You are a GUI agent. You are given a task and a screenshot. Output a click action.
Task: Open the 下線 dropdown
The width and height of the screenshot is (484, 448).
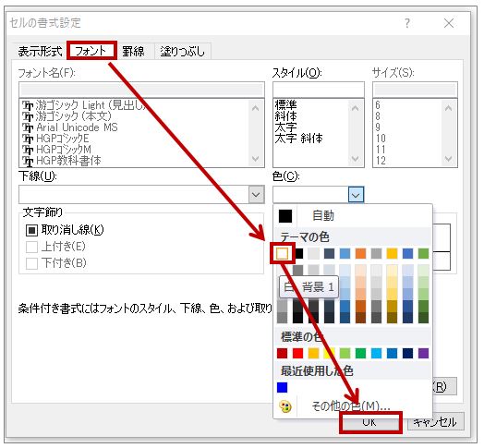pyautogui.click(x=256, y=195)
